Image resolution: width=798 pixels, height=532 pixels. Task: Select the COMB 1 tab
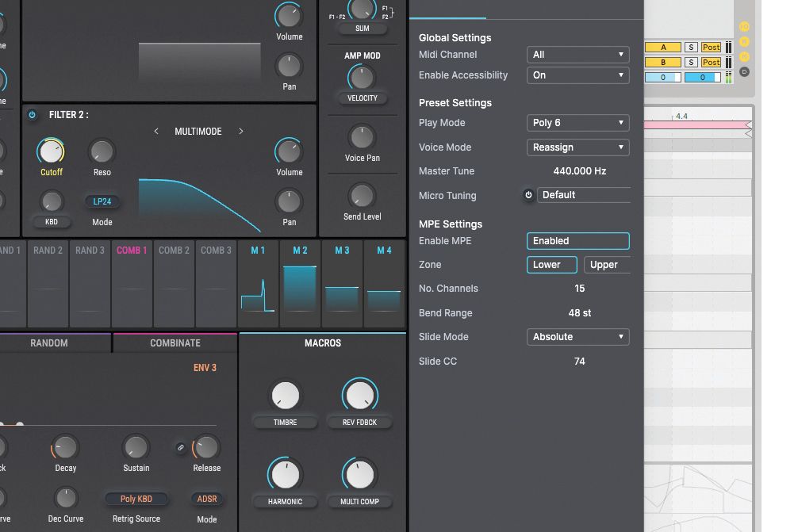(x=132, y=283)
